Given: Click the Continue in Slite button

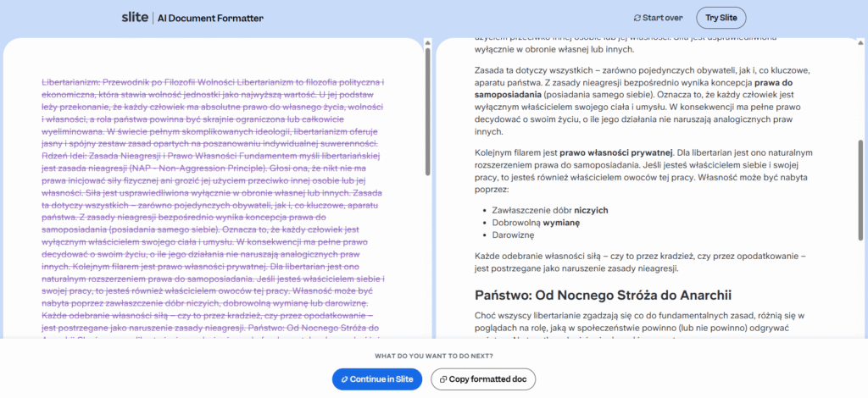Looking at the screenshot, I should click(377, 379).
